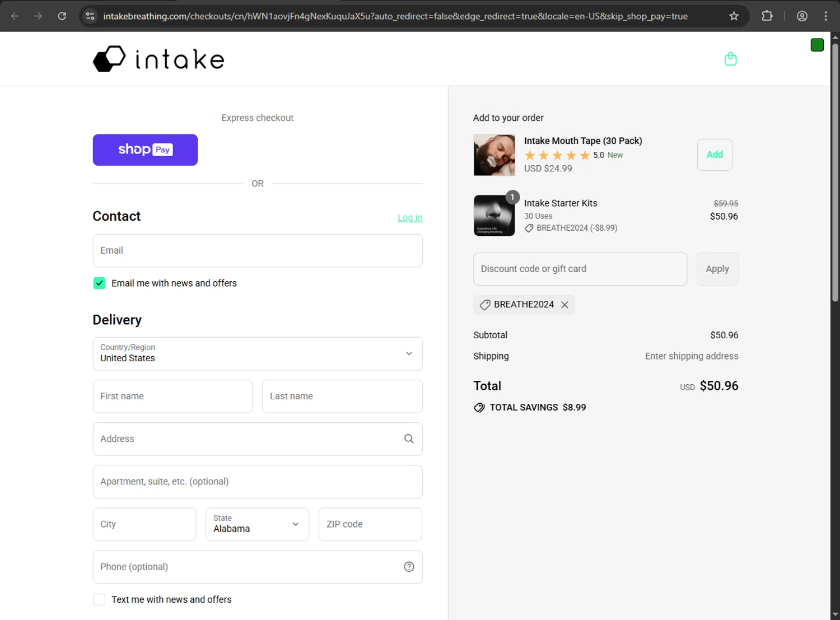This screenshot has width=840, height=620.
Task: Click the ZIP code field
Action: click(370, 524)
